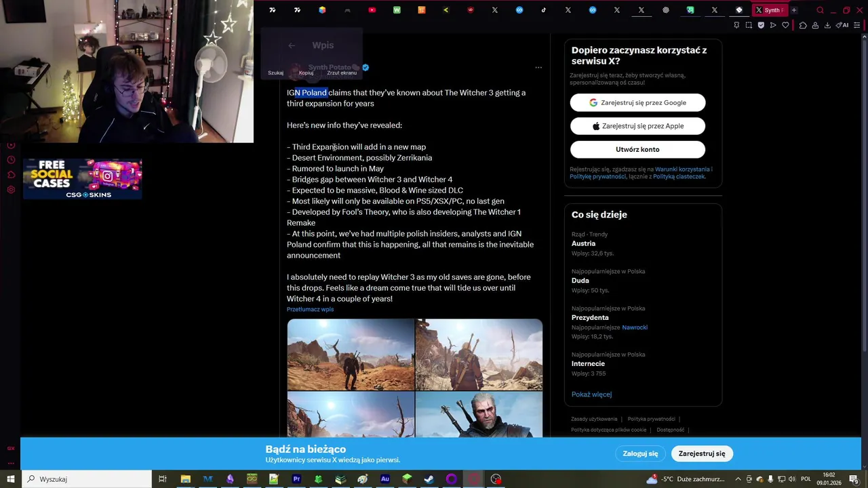This screenshot has height=488, width=868.
Task: Click Przetłumacz wpis link
Action: [310, 309]
